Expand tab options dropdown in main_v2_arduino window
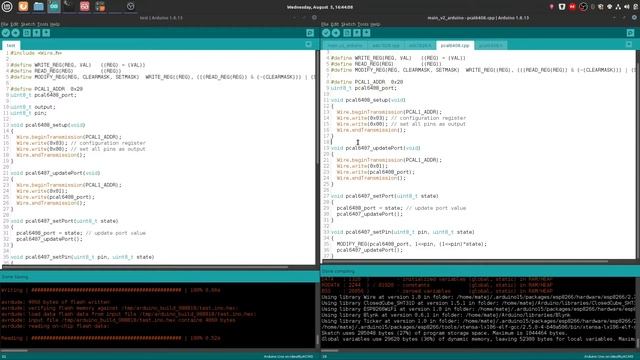Viewport: 640px width, 360px height. [x=629, y=44]
